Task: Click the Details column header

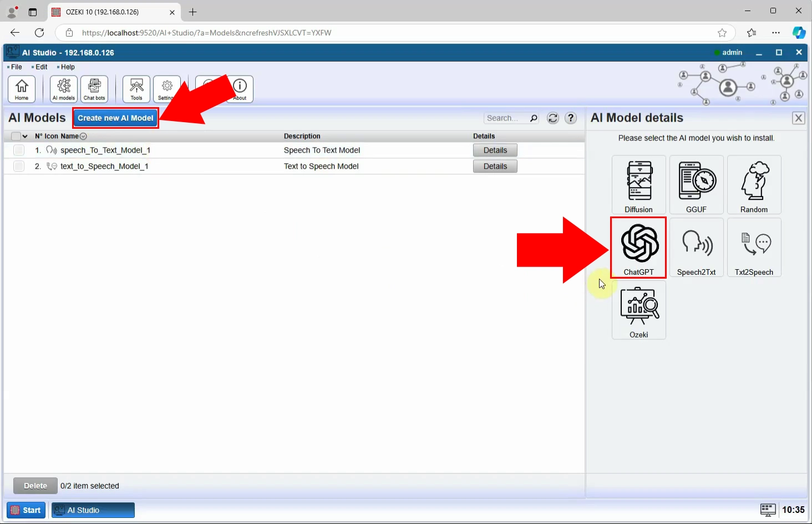Action: coord(484,136)
